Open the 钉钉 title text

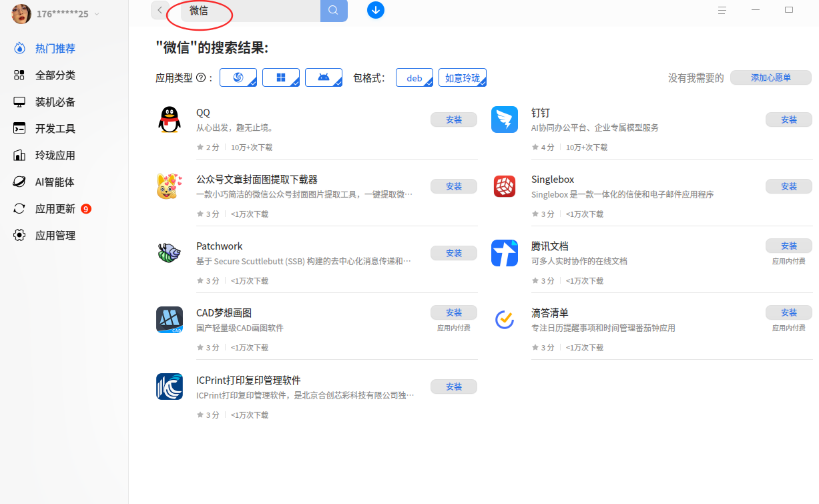coord(541,113)
